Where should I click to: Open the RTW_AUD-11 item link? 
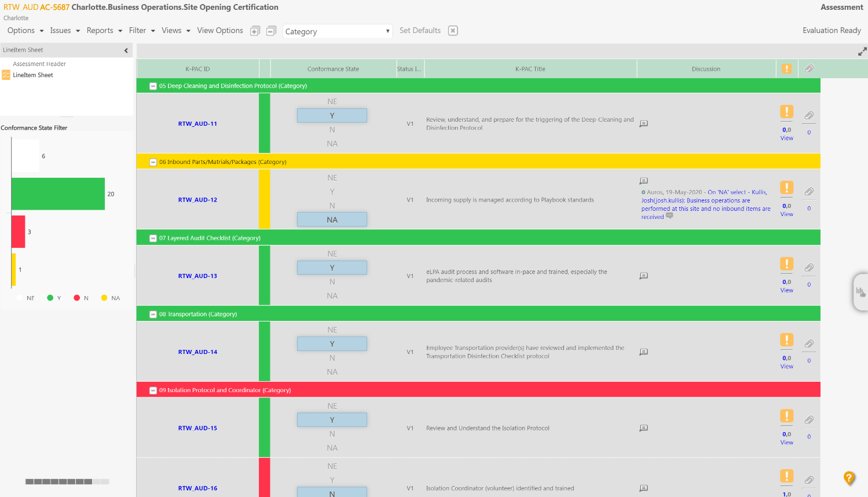pyautogui.click(x=197, y=124)
